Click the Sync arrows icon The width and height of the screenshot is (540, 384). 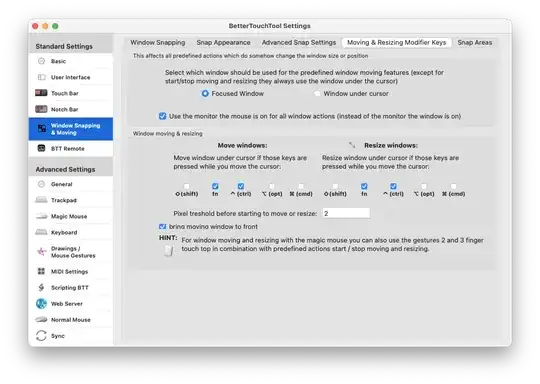pyautogui.click(x=41, y=335)
